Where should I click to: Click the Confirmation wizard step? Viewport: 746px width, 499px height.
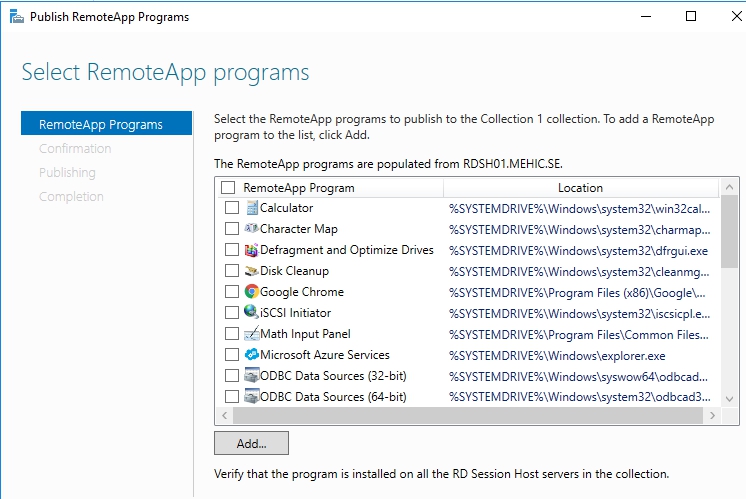[x=75, y=149]
